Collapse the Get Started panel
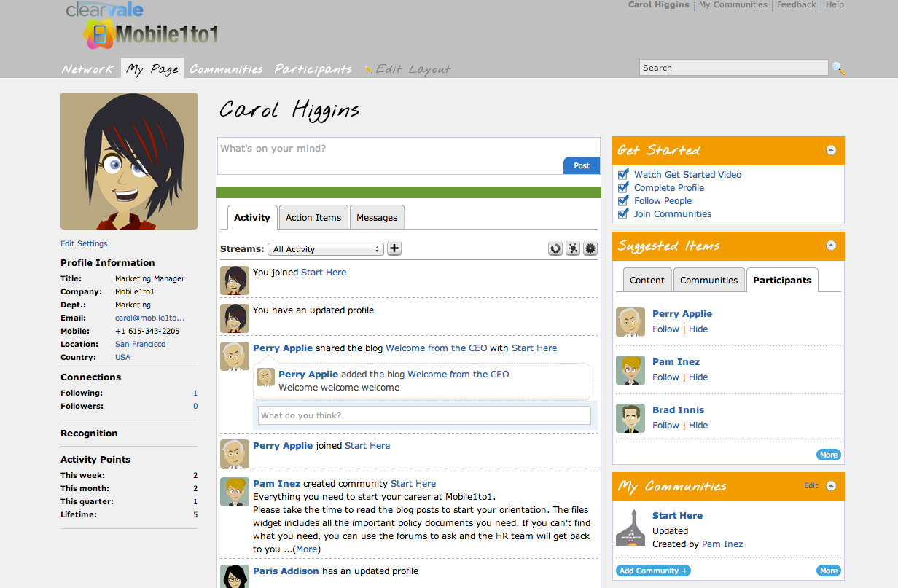This screenshot has height=588, width=898. 831,150
